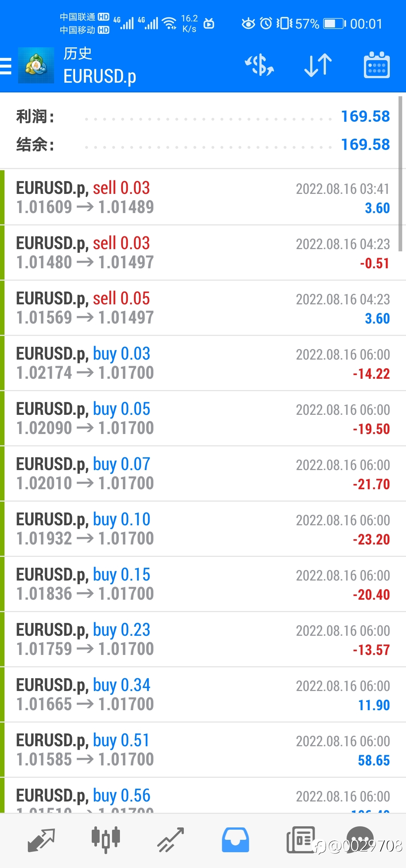Image resolution: width=406 pixels, height=868 pixels.
Task: Select the sell 0.03 trade with -0.51 loss
Action: pyautogui.click(x=203, y=253)
